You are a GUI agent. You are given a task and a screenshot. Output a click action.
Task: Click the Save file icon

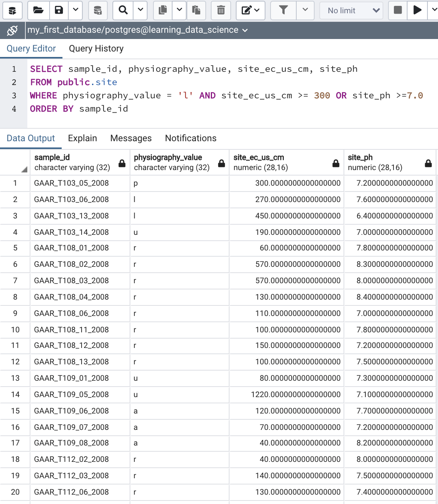59,10
